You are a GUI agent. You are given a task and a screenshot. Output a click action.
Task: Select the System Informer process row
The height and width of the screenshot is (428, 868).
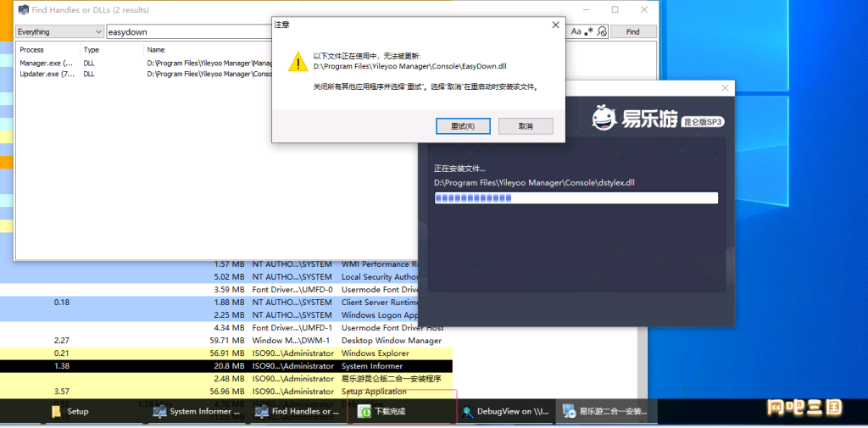point(225,366)
